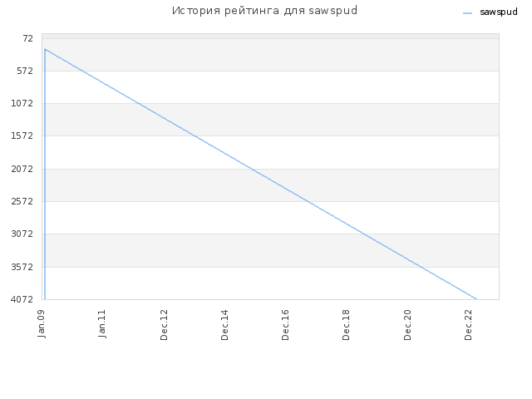Click the 72 y-axis label
This screenshot has height=399, width=532.
click(27, 39)
